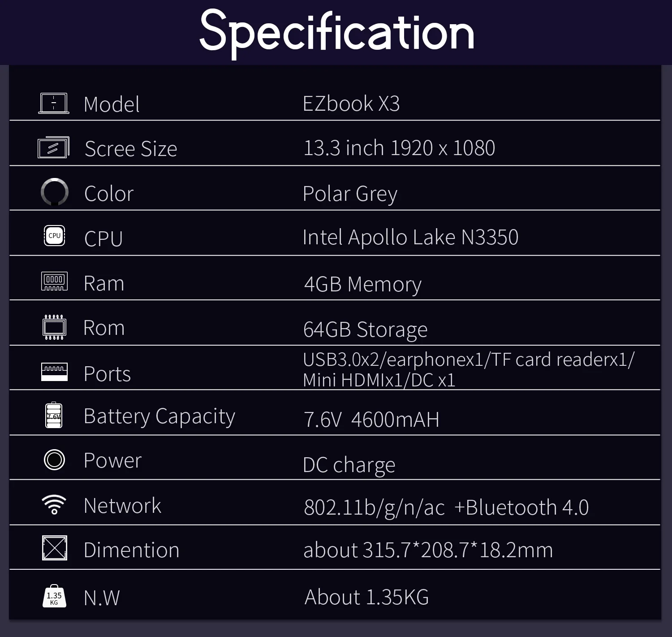Viewport: 672px width, 637px height.
Task: Click the RAM memory module icon
Action: (54, 281)
